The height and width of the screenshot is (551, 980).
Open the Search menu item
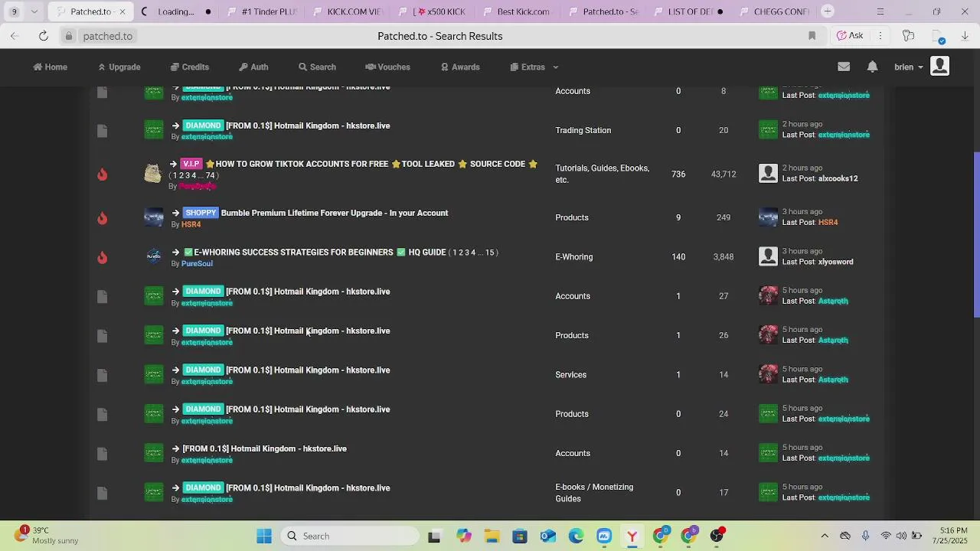pyautogui.click(x=317, y=67)
